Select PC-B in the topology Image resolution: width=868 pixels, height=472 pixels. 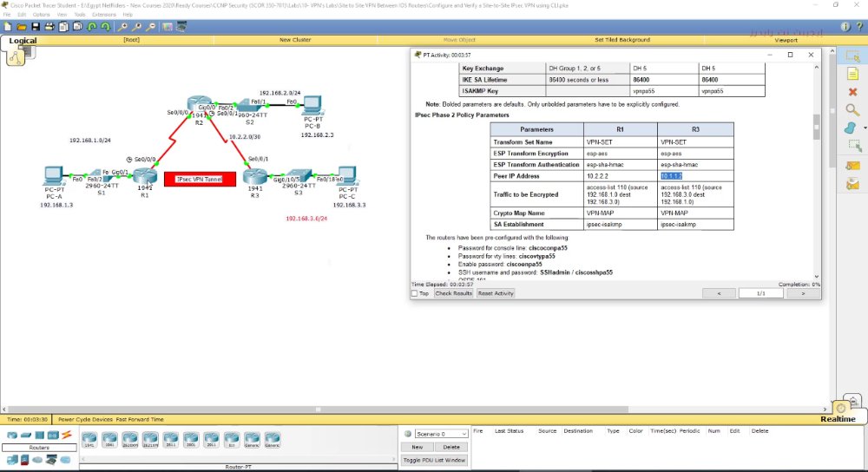tap(312, 105)
